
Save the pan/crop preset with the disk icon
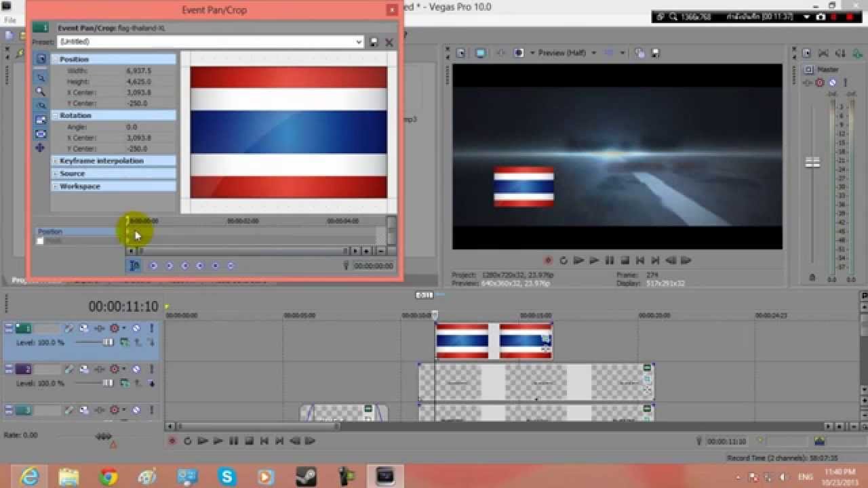point(374,42)
